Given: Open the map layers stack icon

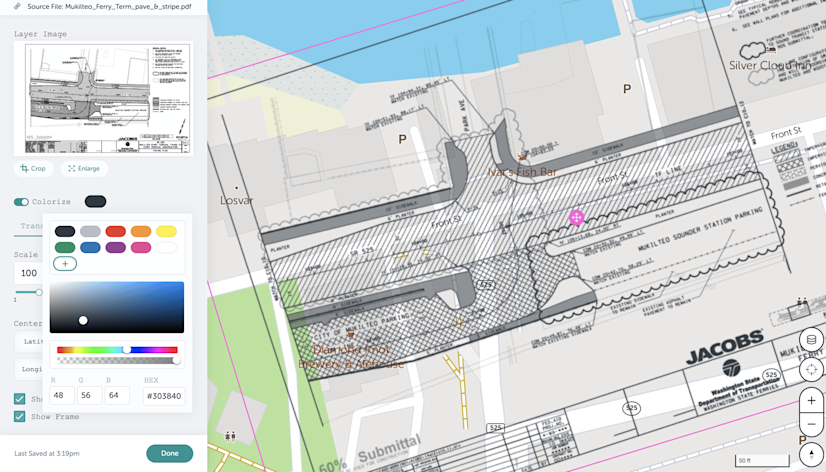Looking at the screenshot, I should pos(811,340).
